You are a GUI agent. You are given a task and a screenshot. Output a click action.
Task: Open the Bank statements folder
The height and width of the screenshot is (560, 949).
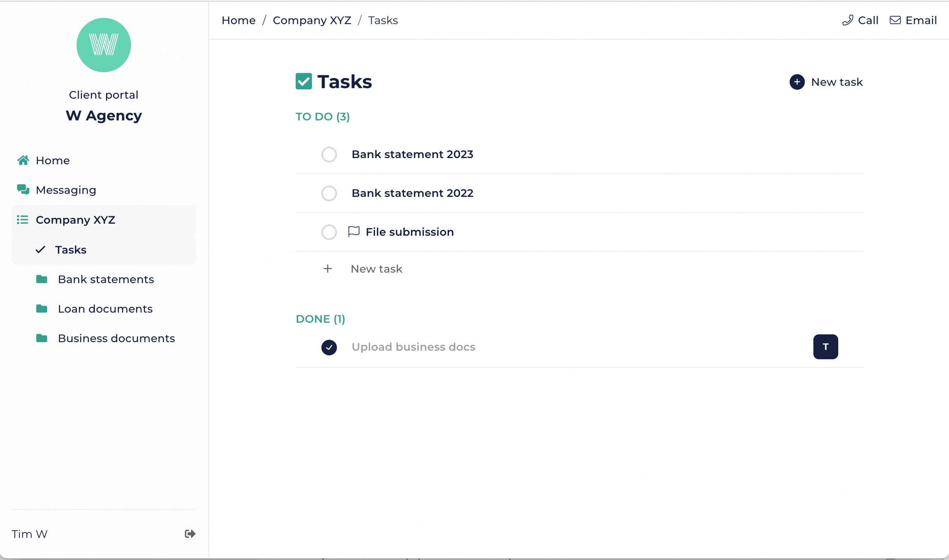click(x=105, y=279)
